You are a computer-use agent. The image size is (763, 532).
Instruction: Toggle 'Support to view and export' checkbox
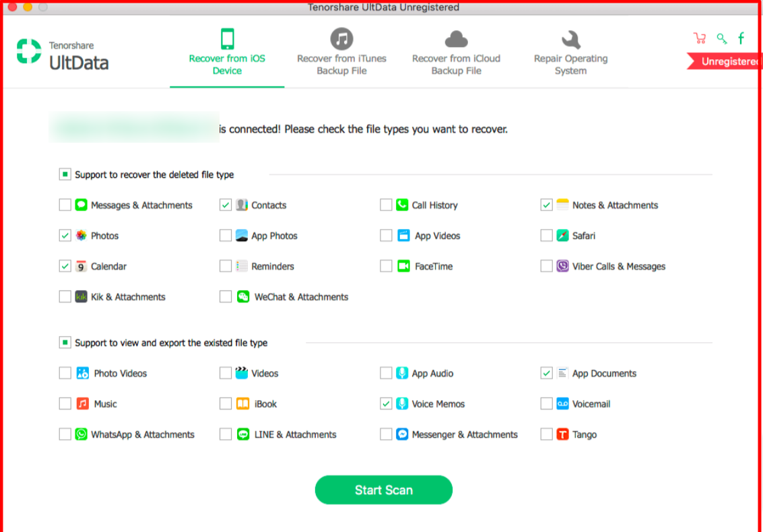tap(65, 343)
